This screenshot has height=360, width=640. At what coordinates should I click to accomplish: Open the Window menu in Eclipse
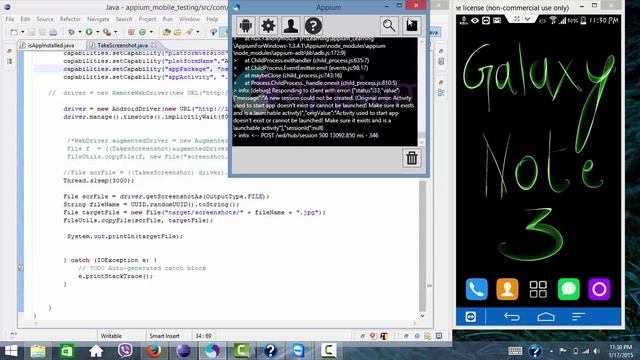pos(189,19)
